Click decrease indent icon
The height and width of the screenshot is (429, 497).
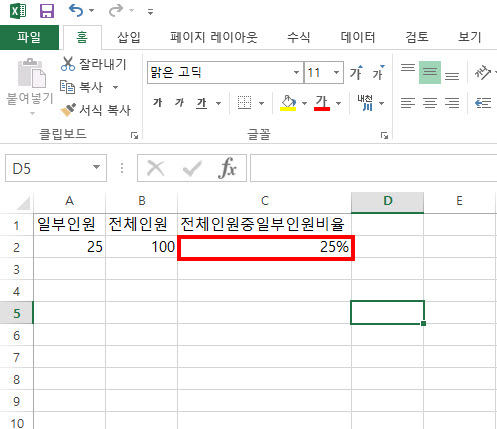pos(483,103)
